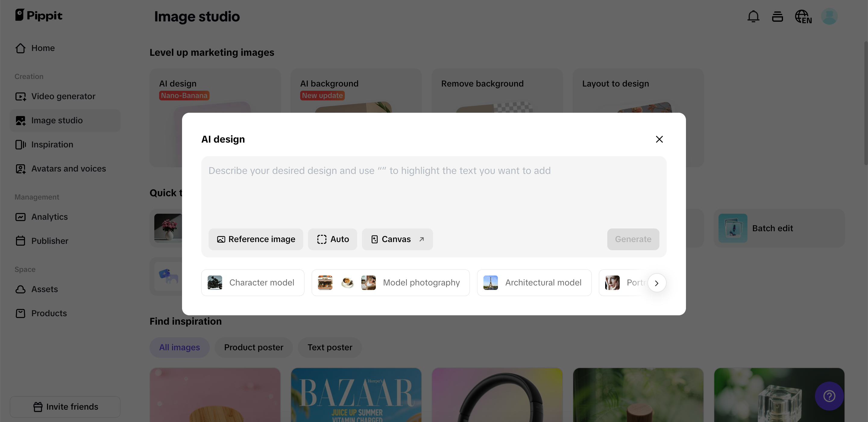Show more presets with the right arrow
This screenshot has width=868, height=422.
[x=657, y=283]
